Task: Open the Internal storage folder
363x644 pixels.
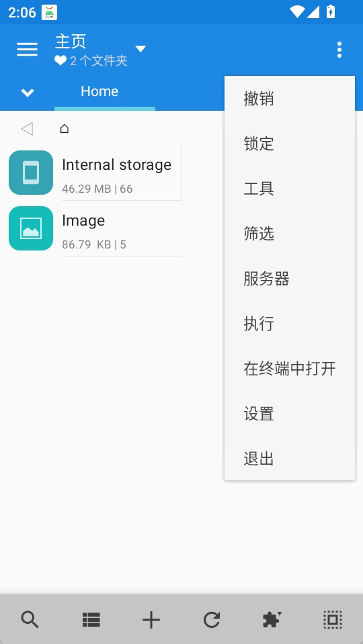Action: tap(95, 173)
